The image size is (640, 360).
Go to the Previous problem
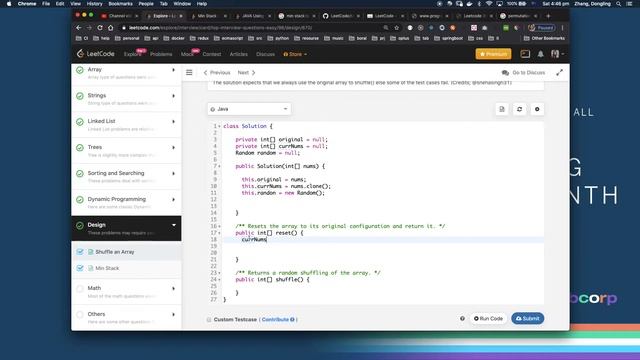click(x=217, y=73)
